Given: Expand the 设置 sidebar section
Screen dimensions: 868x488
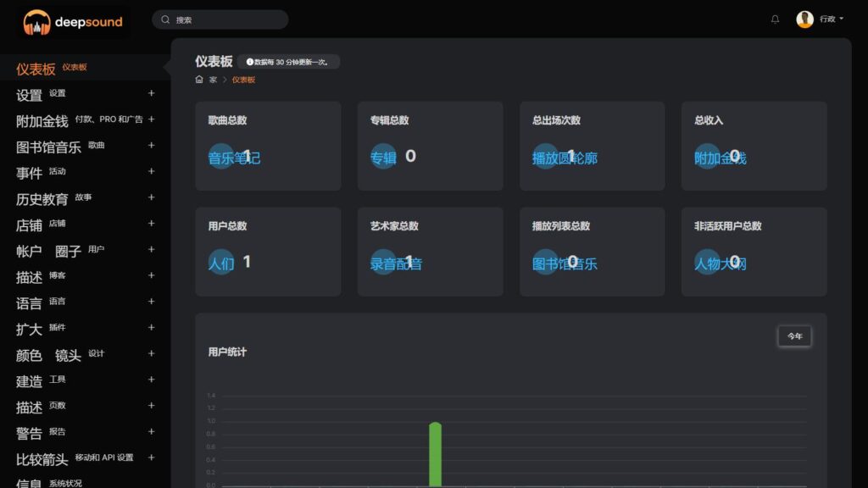Looking at the screenshot, I should pyautogui.click(x=152, y=94).
